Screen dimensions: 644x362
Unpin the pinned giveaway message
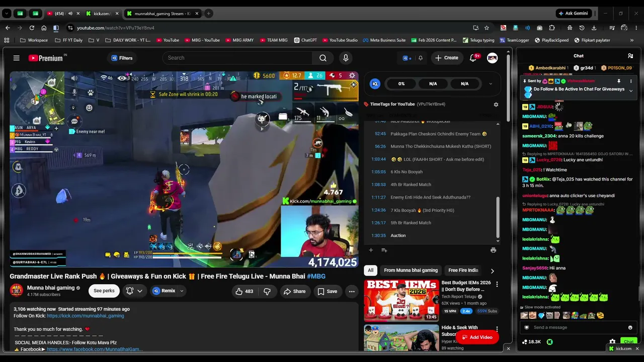[619, 81]
